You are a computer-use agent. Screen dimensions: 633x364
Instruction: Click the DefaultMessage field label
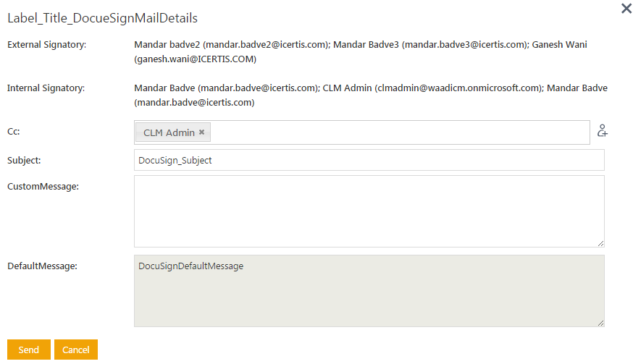(42, 266)
